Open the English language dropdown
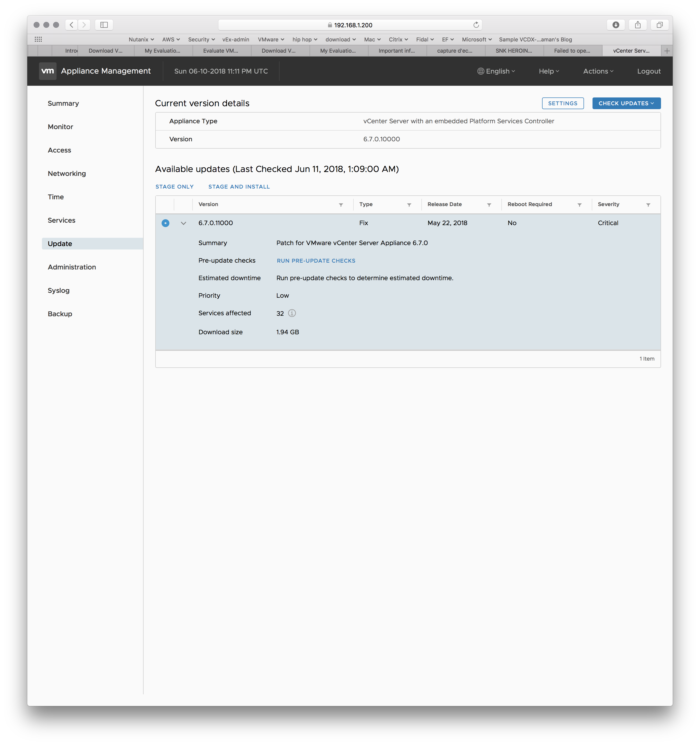Image resolution: width=700 pixels, height=745 pixels. pyautogui.click(x=496, y=71)
